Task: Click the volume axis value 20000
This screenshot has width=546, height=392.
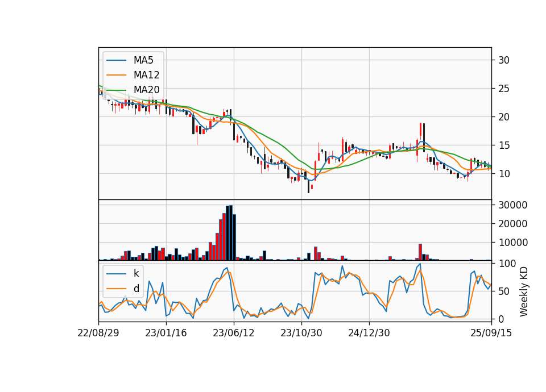Action: pos(513,224)
